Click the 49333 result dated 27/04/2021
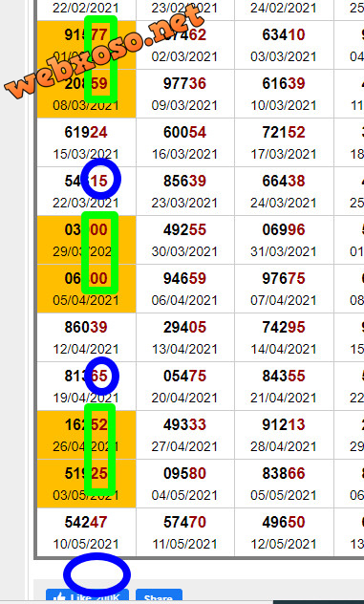The height and width of the screenshot is (604, 364). pyautogui.click(x=185, y=435)
